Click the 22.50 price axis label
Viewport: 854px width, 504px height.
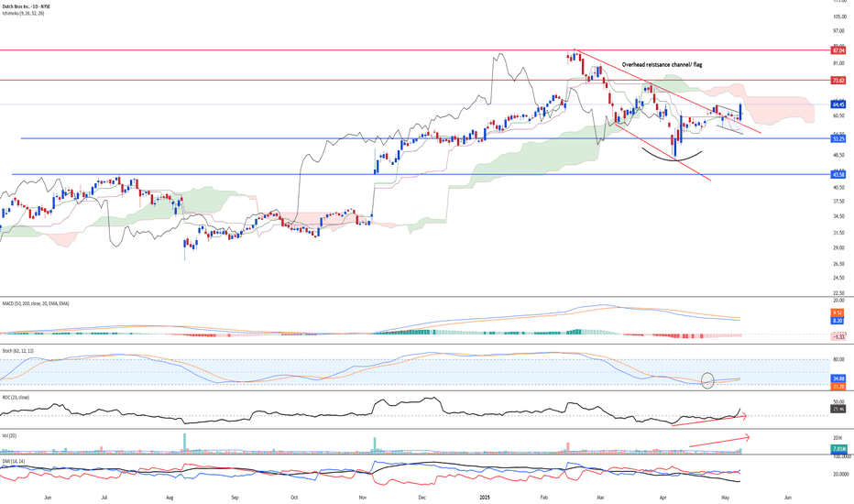coord(839,293)
